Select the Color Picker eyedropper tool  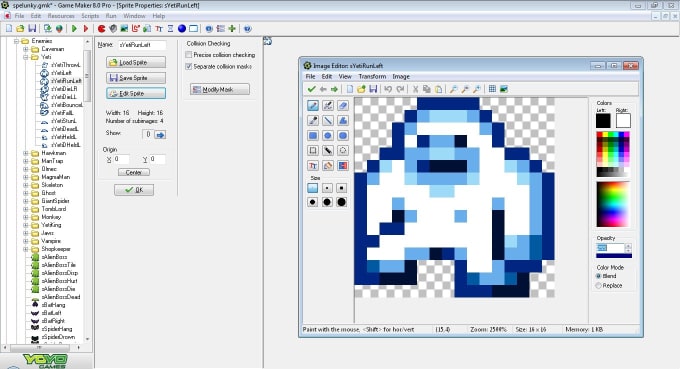313,121
